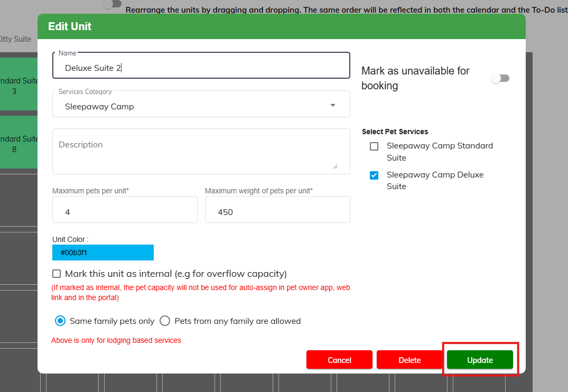The height and width of the screenshot is (392, 568).
Task: Click the Delete button
Action: tap(409, 360)
